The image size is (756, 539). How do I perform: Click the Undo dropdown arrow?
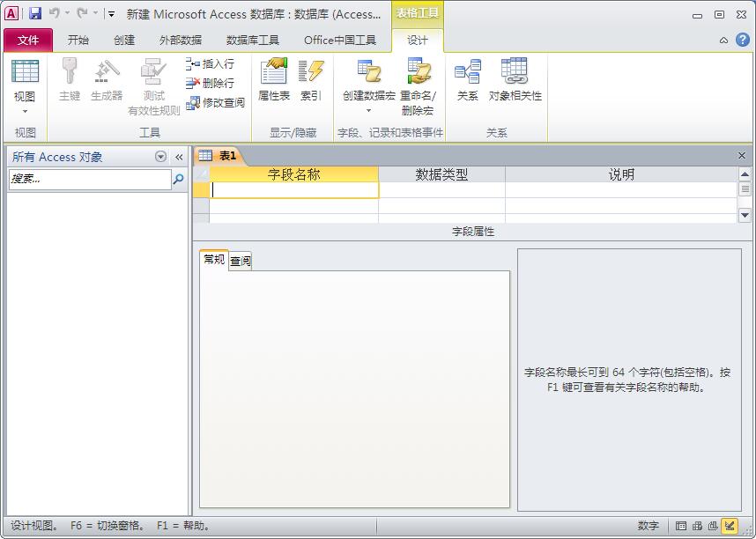click(x=68, y=13)
